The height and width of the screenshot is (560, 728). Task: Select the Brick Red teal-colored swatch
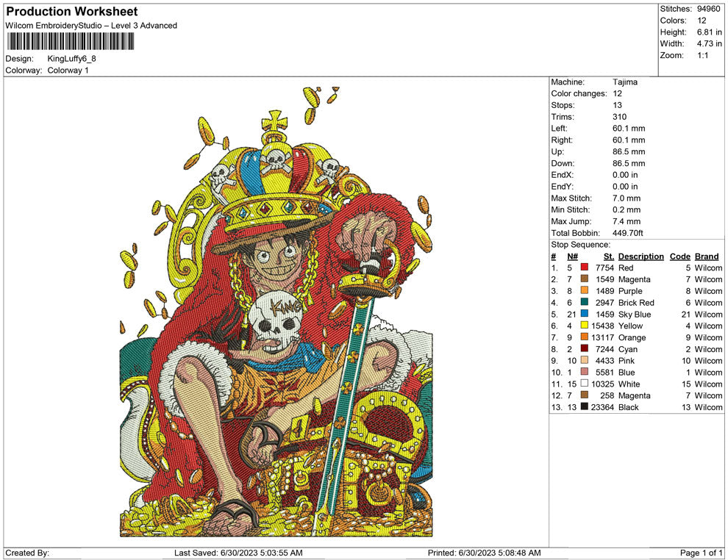(585, 303)
